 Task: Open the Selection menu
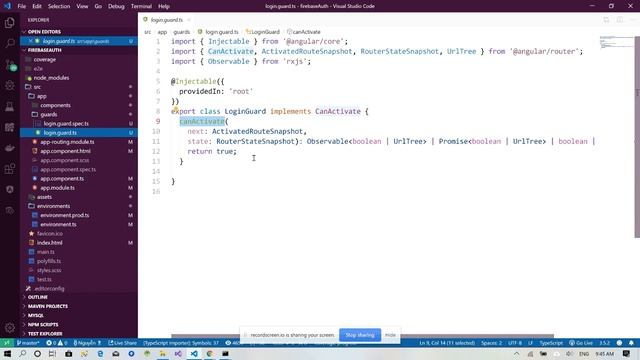[59, 6]
